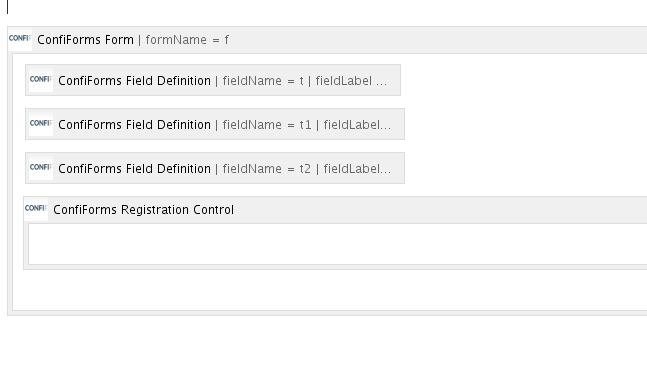Click the truncated fieldLabel text of field t2
This screenshot has width=647, height=370.
[x=357, y=169]
